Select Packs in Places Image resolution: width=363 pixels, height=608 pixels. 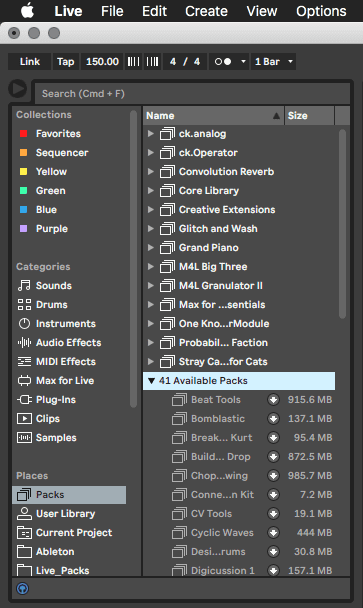point(69,495)
